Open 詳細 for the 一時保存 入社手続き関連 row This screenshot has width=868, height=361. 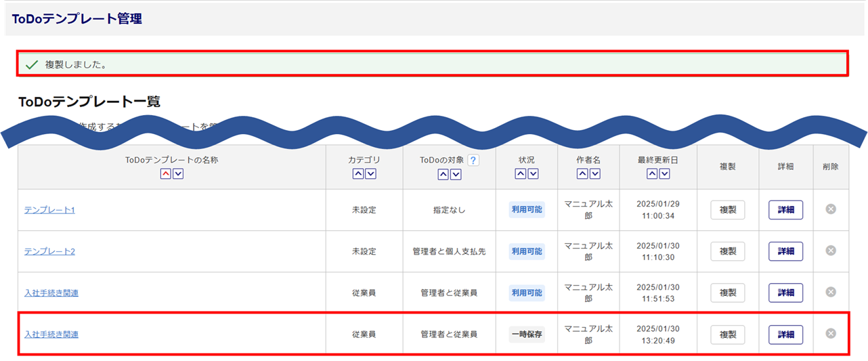click(785, 335)
